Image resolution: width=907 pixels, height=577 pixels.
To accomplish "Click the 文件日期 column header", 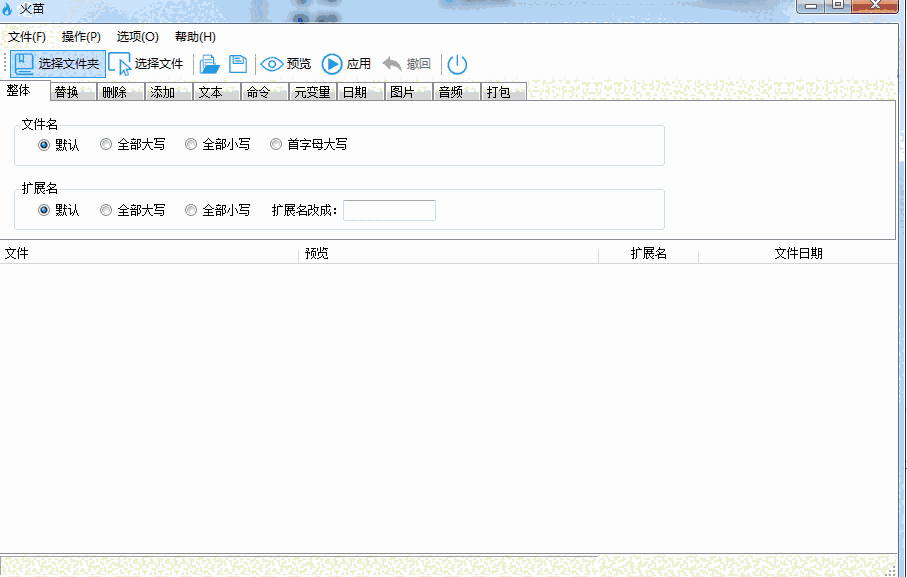I will tap(797, 253).
